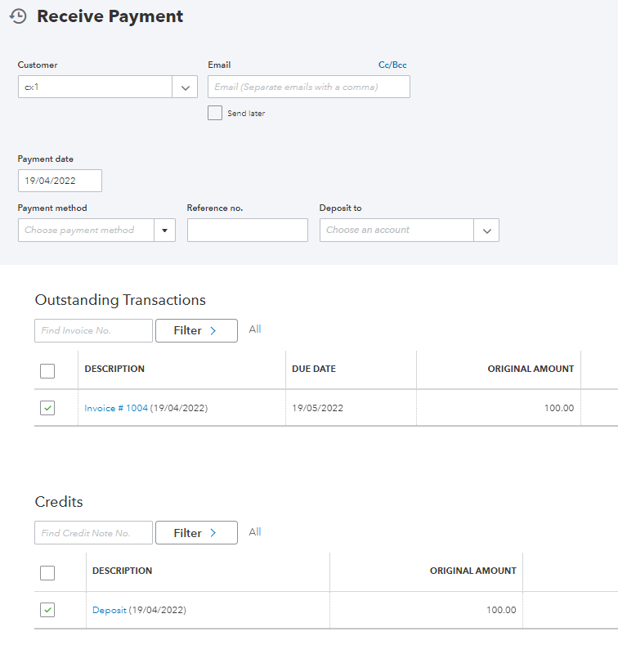Screen dimensions: 618x672
Task: Expand the Payment method dropdown arrow
Action: (165, 231)
